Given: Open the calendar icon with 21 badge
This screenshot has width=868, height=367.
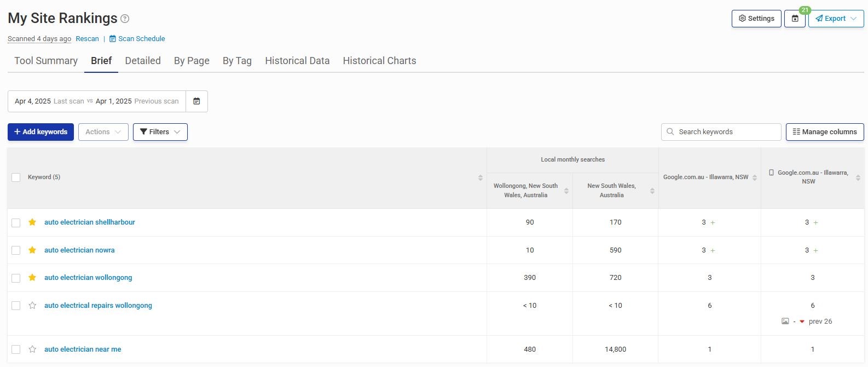Looking at the screenshot, I should point(795,19).
